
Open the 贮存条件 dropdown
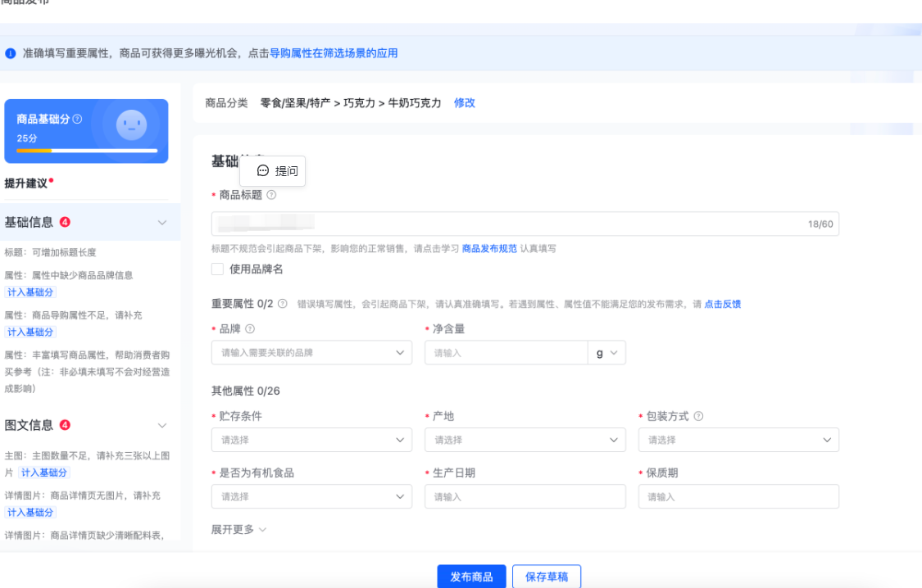311,440
